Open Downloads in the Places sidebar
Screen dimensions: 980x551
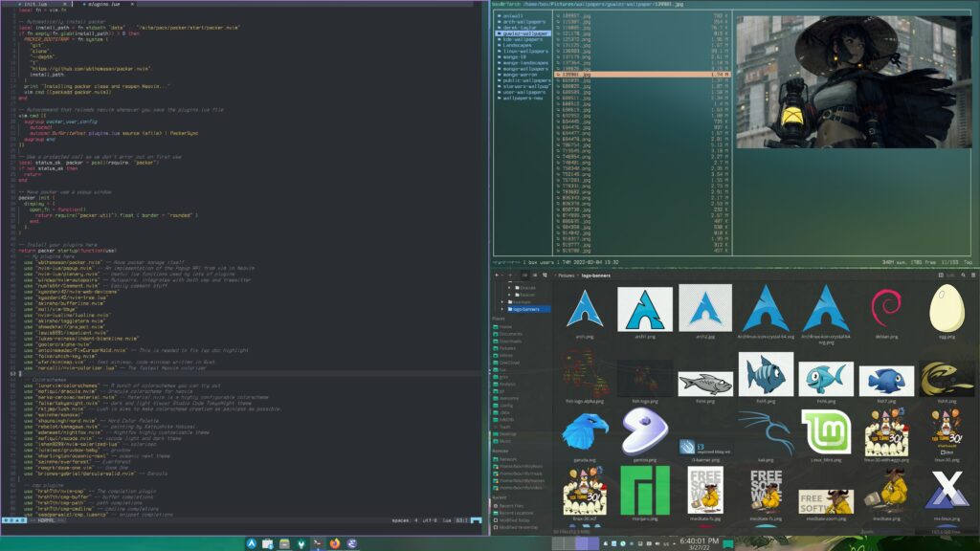[510, 341]
